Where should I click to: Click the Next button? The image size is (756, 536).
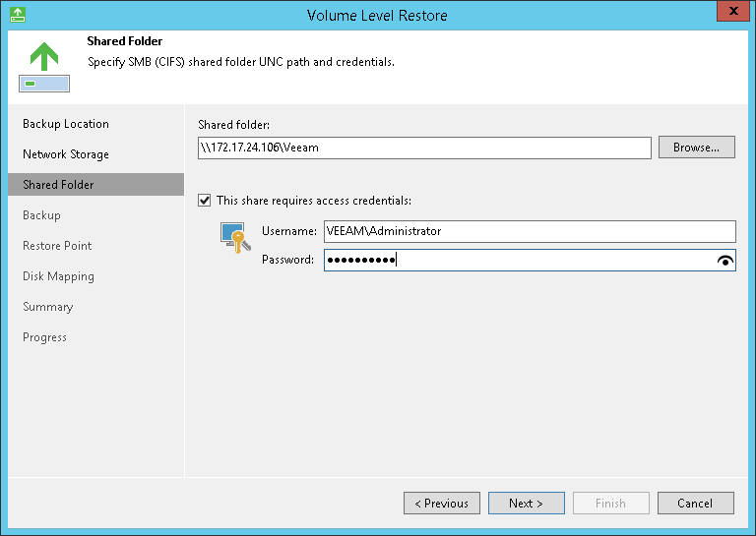pyautogui.click(x=526, y=504)
